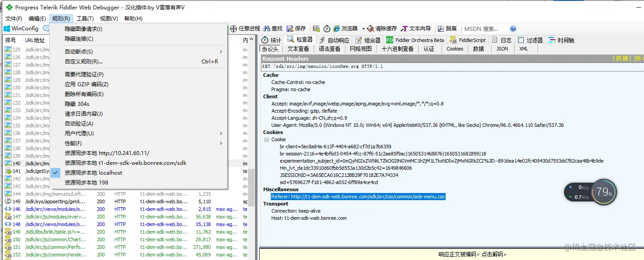Open the 浏览器 dropdown arrow

point(363,29)
